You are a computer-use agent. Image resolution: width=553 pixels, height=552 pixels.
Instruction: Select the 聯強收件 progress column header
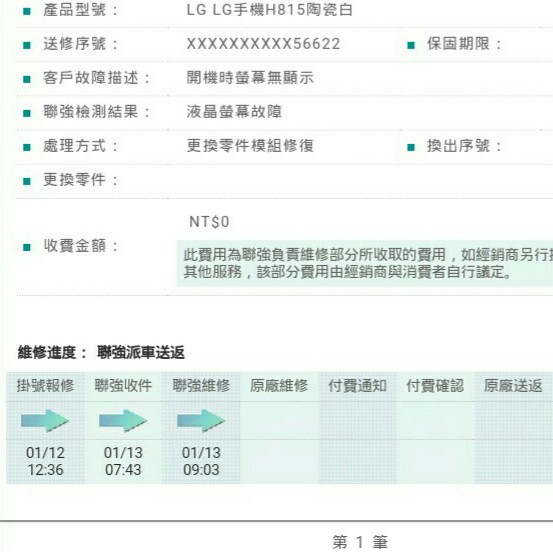point(123,386)
